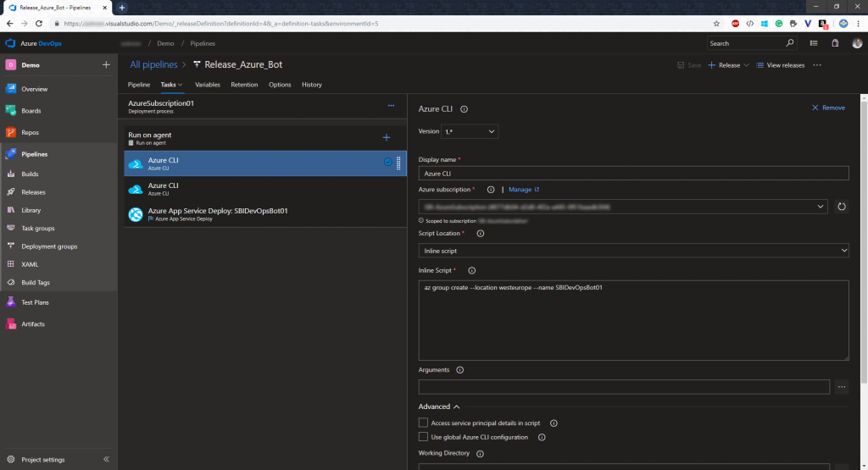
Task: Open Overview in the sidebar
Action: coord(34,89)
